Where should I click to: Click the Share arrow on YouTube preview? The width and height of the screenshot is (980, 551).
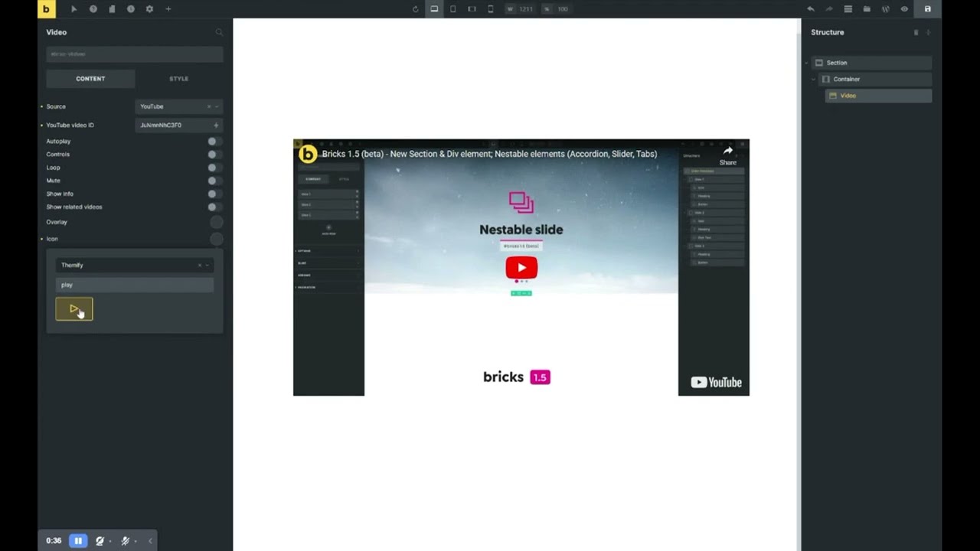728,155
